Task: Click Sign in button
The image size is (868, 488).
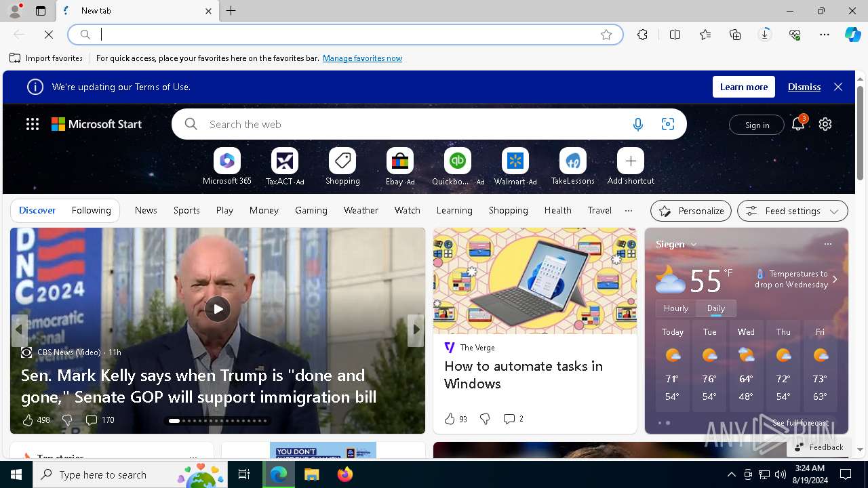Action: pyautogui.click(x=757, y=125)
